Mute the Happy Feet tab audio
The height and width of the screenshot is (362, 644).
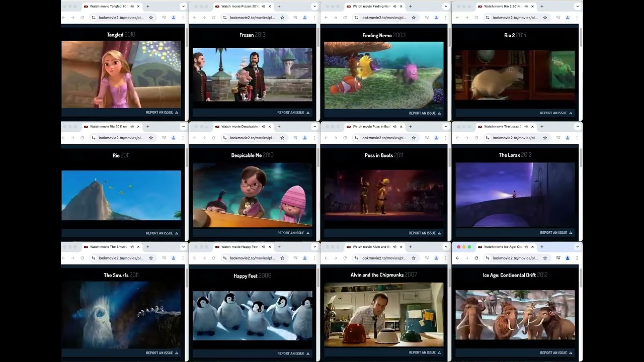click(x=263, y=247)
